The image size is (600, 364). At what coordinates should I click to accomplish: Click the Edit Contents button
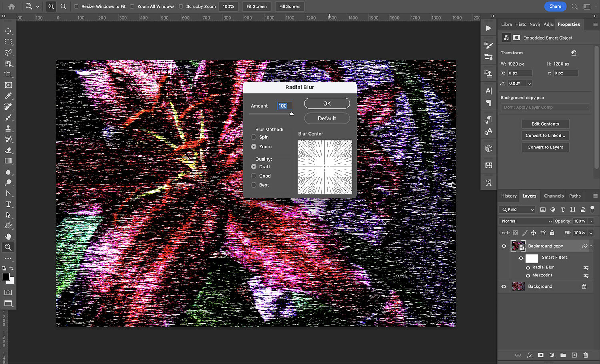(545, 124)
